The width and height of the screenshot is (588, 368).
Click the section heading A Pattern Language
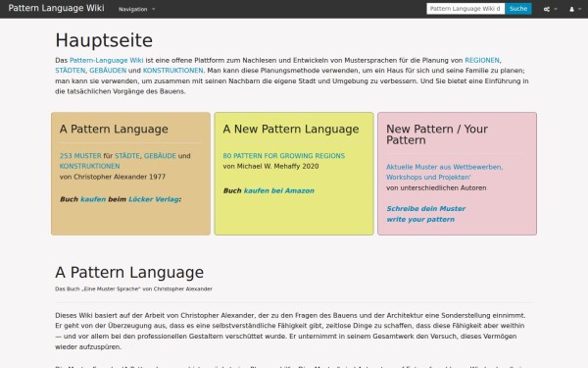[x=129, y=272]
